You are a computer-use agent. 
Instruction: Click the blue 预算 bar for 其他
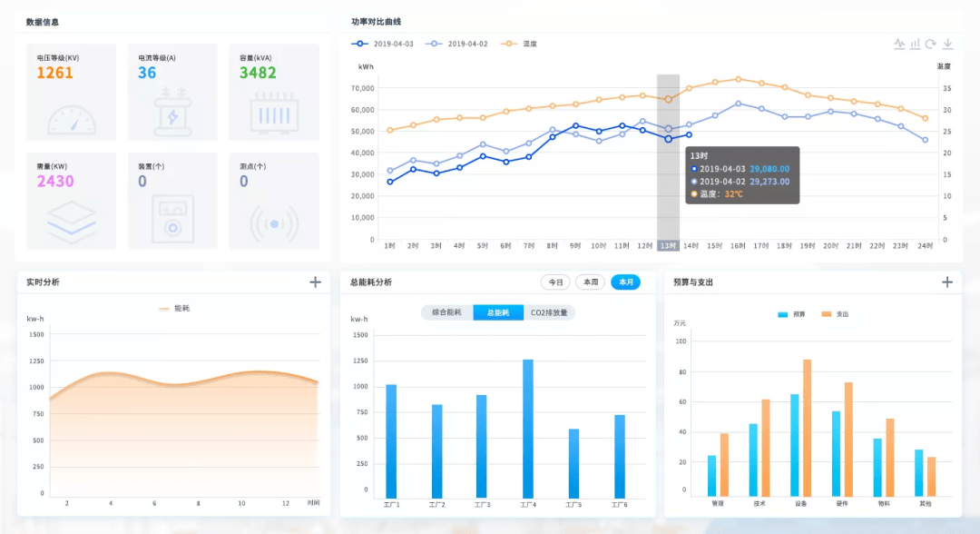pos(918,473)
